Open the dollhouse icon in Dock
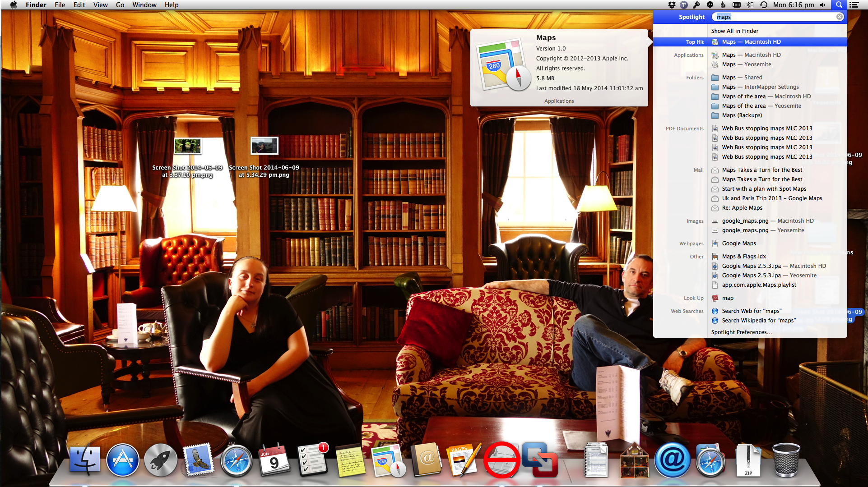This screenshot has width=868, height=487. [634, 460]
